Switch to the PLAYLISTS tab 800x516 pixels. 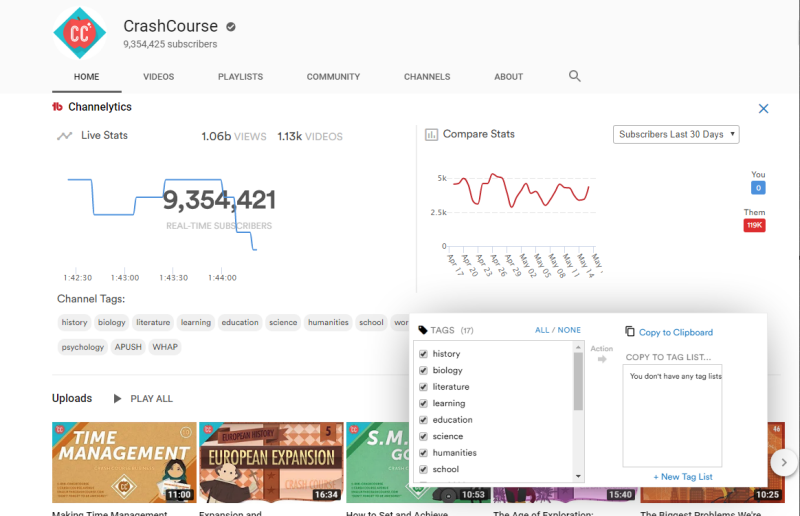click(240, 77)
